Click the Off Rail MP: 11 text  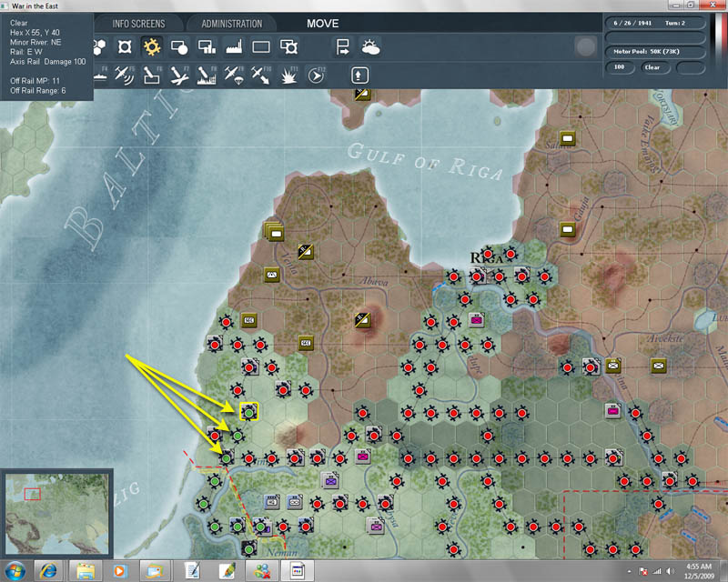(35, 81)
